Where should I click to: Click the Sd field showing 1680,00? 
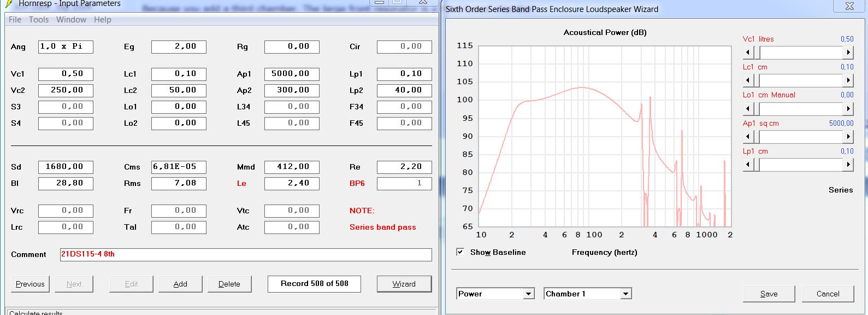pyautogui.click(x=66, y=167)
